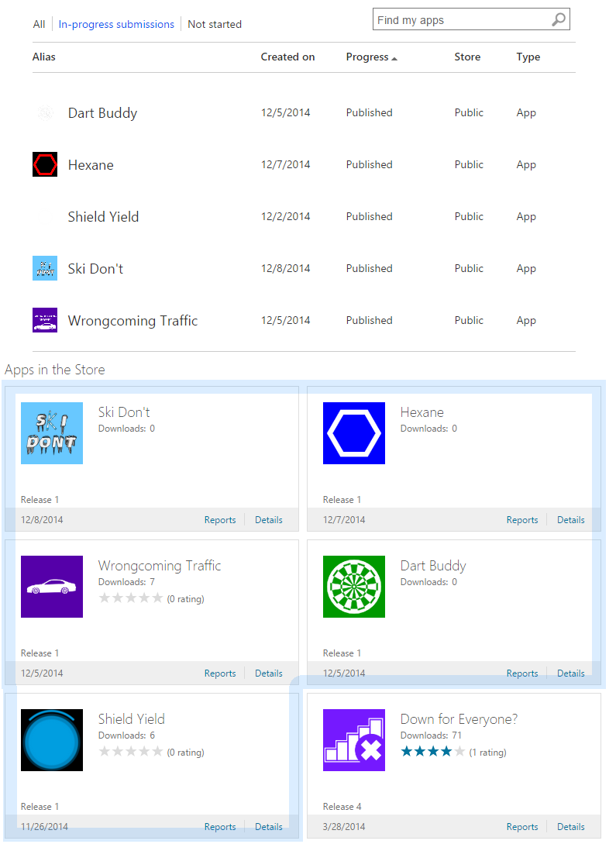Open Details for Wrongcoming Traffic card
The height and width of the screenshot is (844, 616).
pyautogui.click(x=268, y=673)
